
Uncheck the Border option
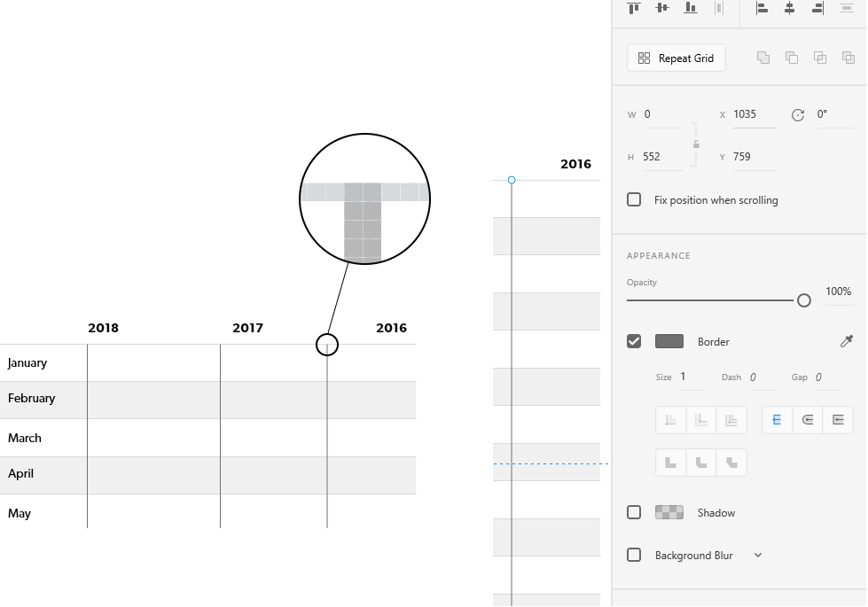634,341
